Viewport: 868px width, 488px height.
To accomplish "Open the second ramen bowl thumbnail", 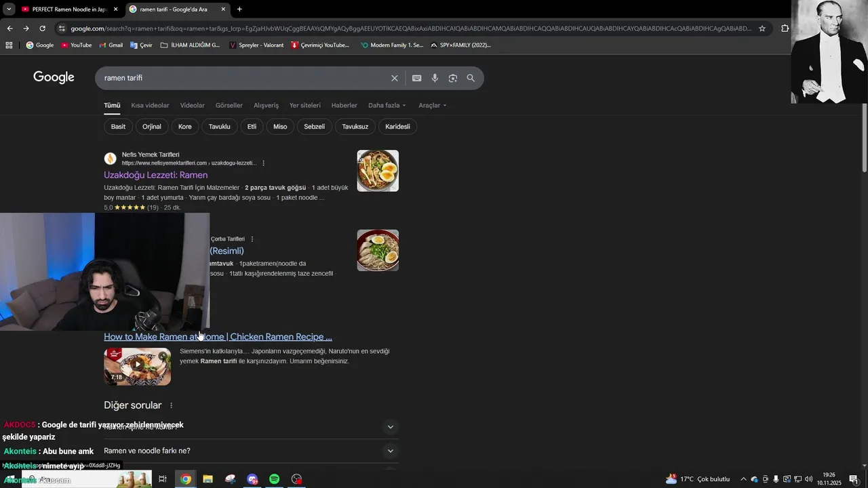I will pos(378,250).
